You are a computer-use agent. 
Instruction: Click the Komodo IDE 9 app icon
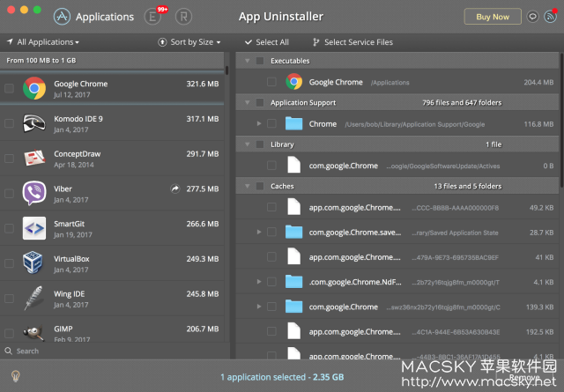tap(34, 123)
